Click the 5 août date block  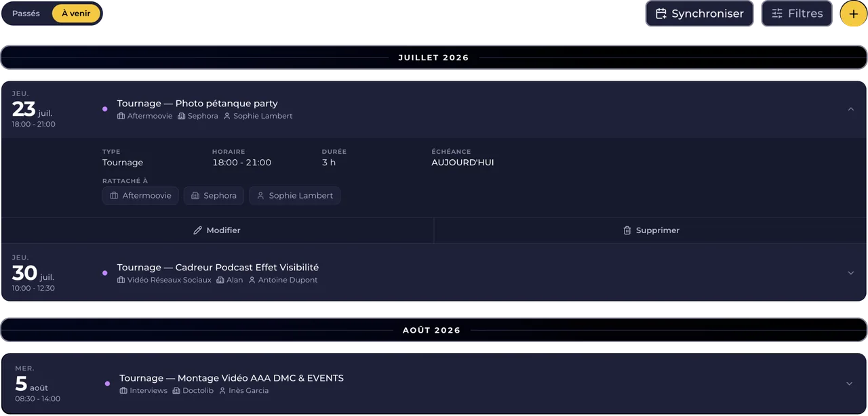(x=37, y=383)
